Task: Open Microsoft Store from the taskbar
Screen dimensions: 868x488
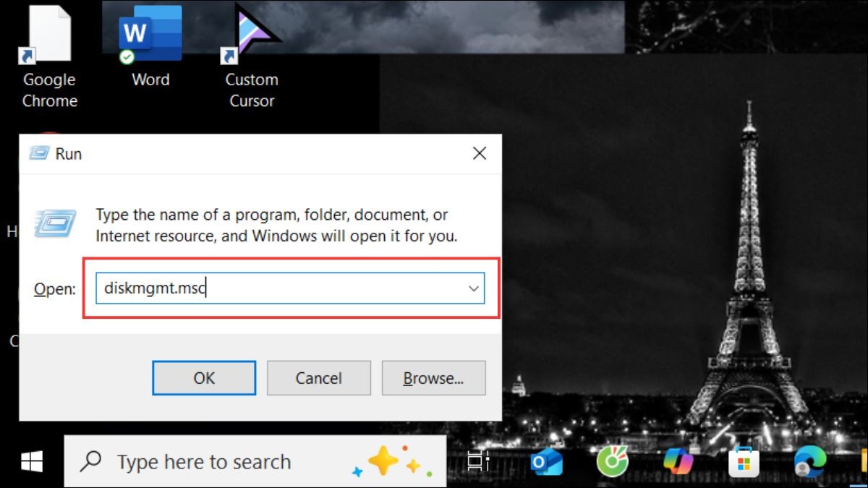Action: click(744, 462)
